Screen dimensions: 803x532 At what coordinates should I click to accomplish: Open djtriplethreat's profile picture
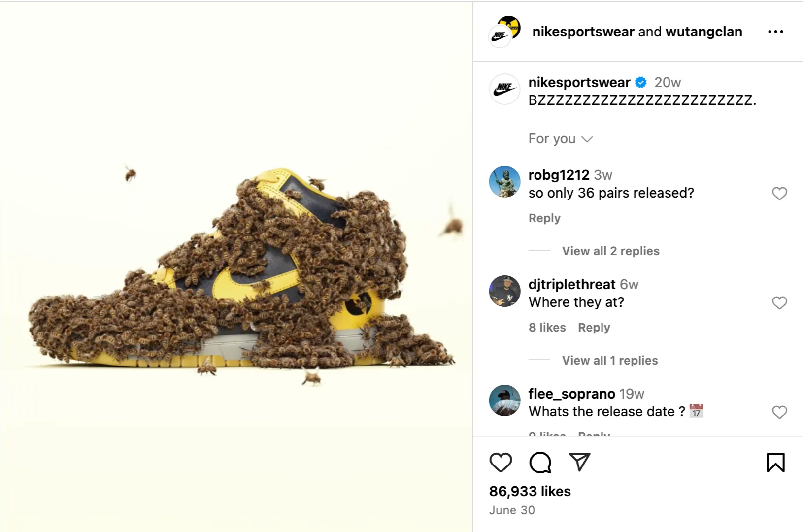click(504, 291)
